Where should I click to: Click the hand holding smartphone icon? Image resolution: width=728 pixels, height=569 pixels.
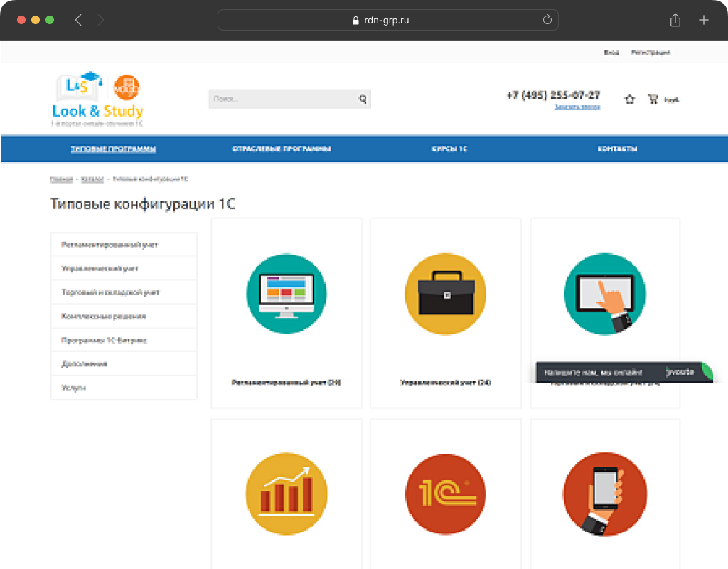point(605,494)
